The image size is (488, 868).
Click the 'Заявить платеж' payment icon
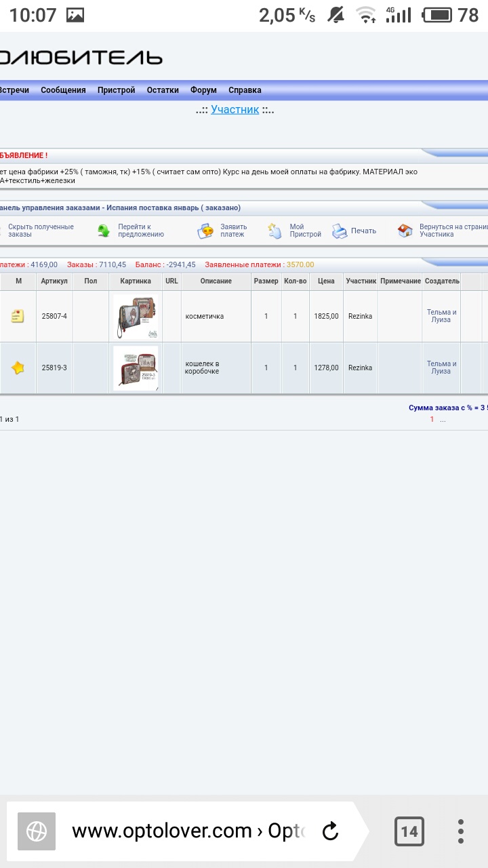[x=205, y=231]
